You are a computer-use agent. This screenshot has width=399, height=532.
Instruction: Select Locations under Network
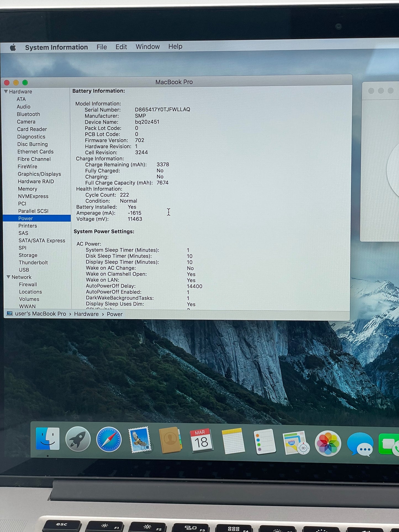30,292
